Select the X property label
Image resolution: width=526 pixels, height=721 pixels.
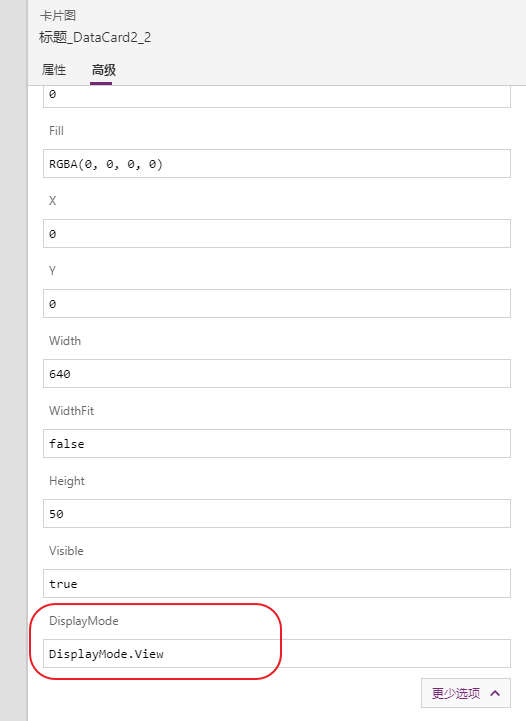click(x=52, y=200)
